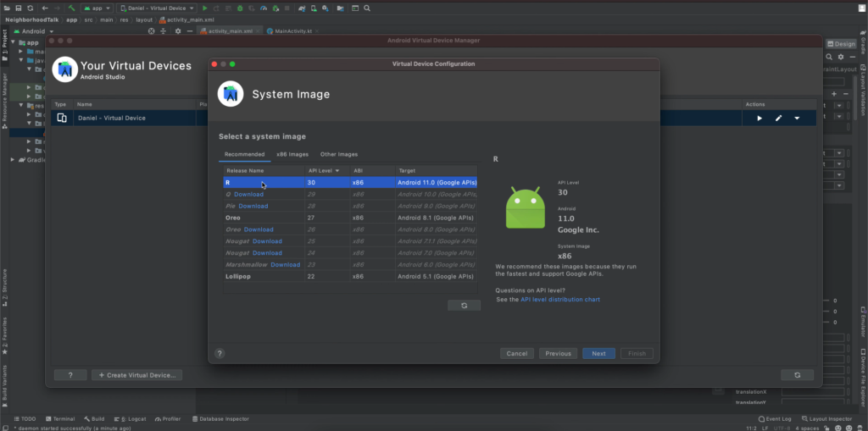
Task: Open the Daniel - Virtual Device selector dropdown
Action: pos(157,8)
